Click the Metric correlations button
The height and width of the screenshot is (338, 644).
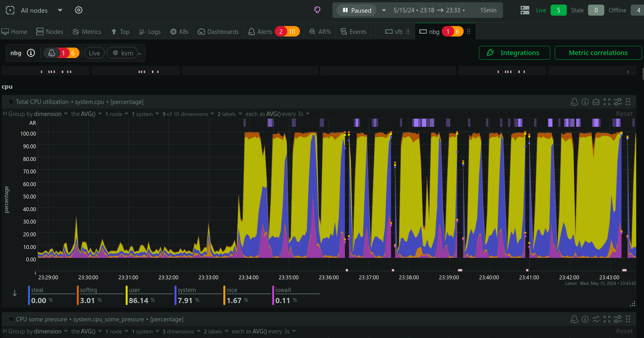(x=598, y=53)
